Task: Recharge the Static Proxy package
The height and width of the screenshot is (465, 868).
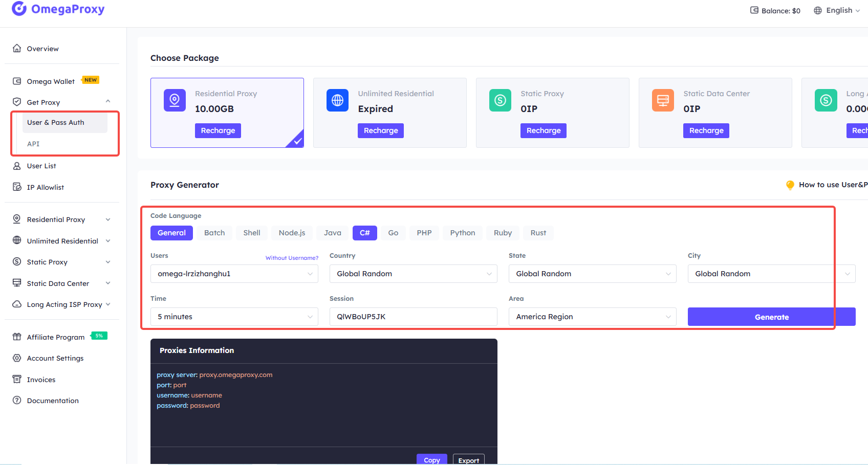Action: (544, 130)
